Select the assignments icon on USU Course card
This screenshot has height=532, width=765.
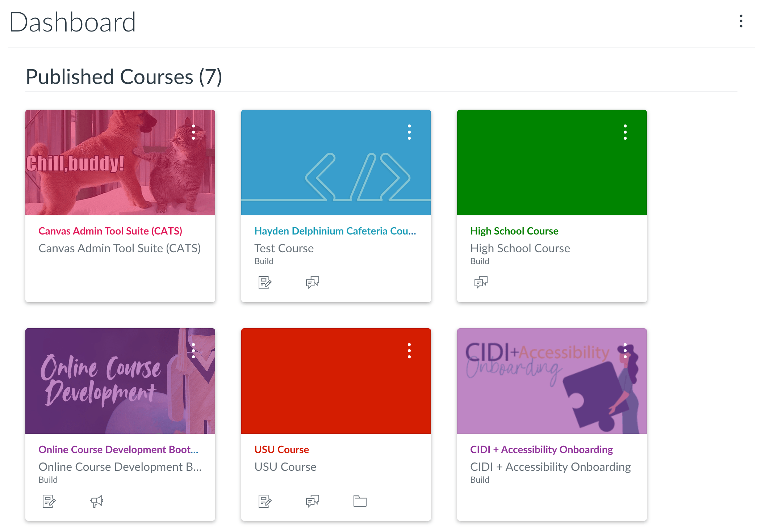(x=264, y=502)
